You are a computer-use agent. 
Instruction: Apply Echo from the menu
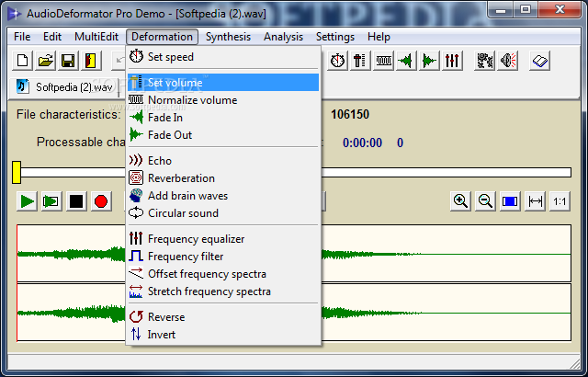point(223,161)
